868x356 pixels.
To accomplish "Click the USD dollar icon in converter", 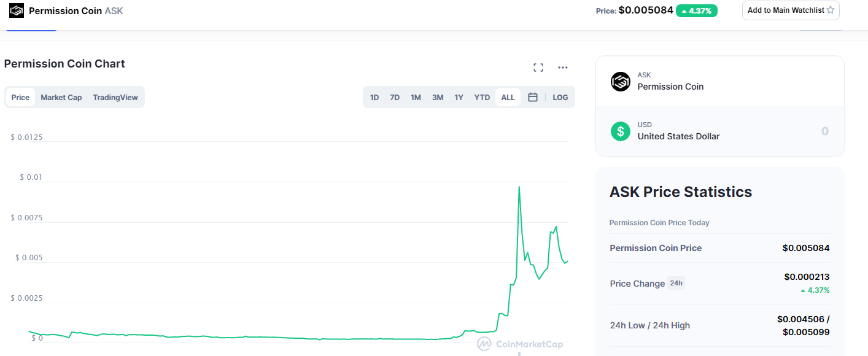I will click(x=621, y=131).
